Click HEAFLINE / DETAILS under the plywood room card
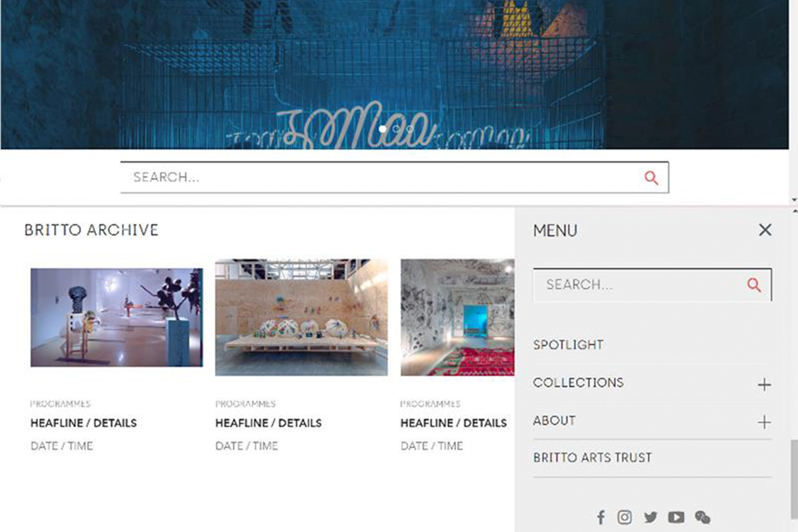The image size is (798, 532). point(268,423)
